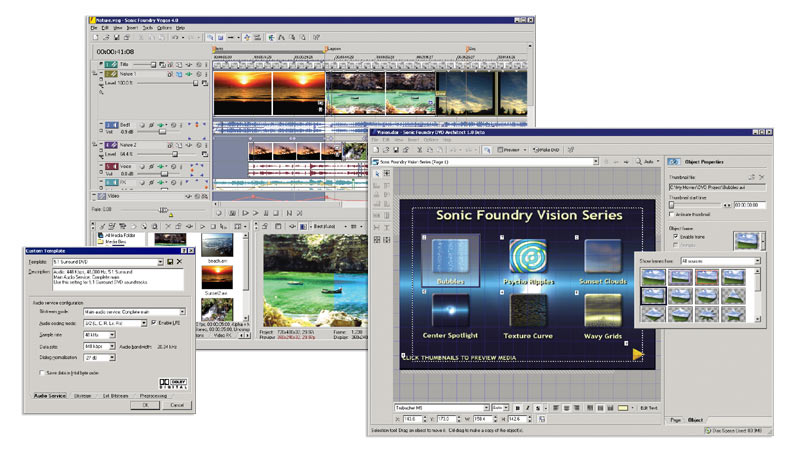Viewport: 800px width, 456px height.
Task: Switch to Preprocessing tab
Action: pyautogui.click(x=153, y=396)
